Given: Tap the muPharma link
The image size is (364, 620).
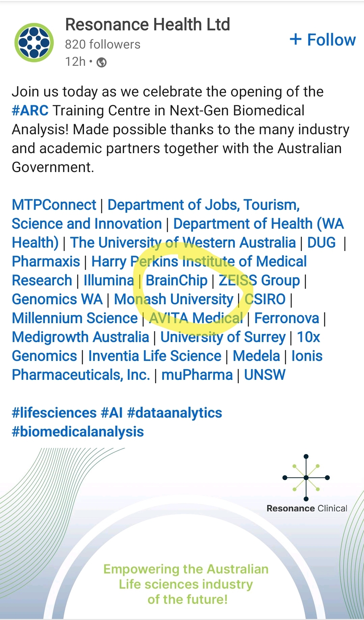Looking at the screenshot, I should tap(197, 375).
